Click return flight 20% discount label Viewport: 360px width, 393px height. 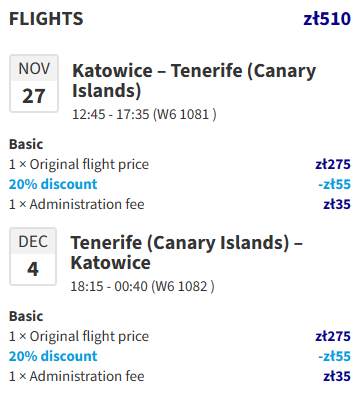click(x=53, y=356)
